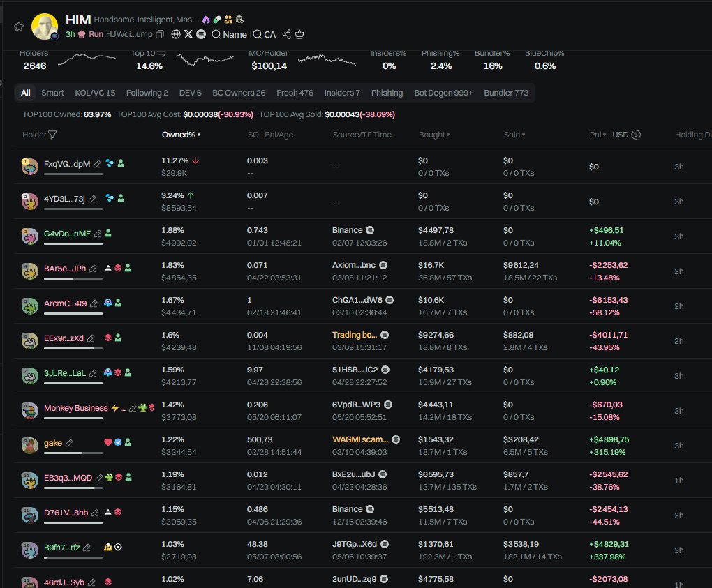Edit the label for EEx9r...zXd
This screenshot has width=712, height=588.
click(x=91, y=338)
